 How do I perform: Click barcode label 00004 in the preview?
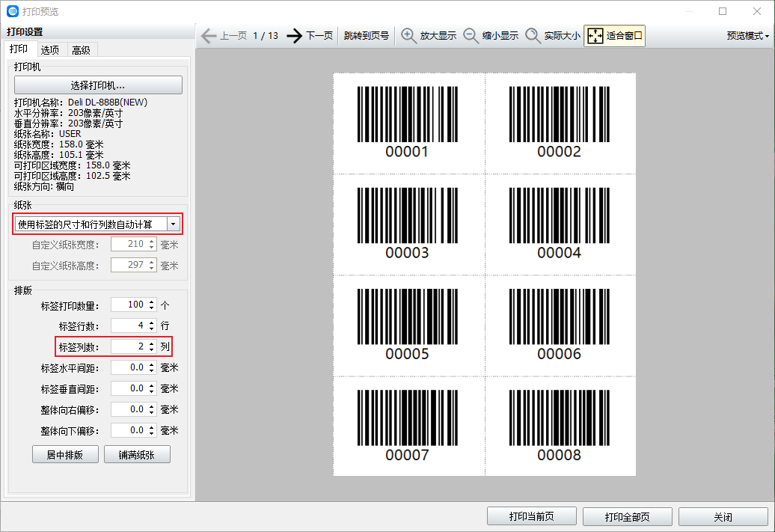coord(560,224)
